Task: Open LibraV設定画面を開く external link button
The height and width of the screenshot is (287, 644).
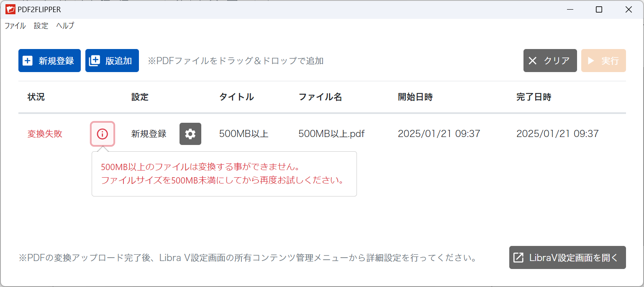Action: point(567,257)
